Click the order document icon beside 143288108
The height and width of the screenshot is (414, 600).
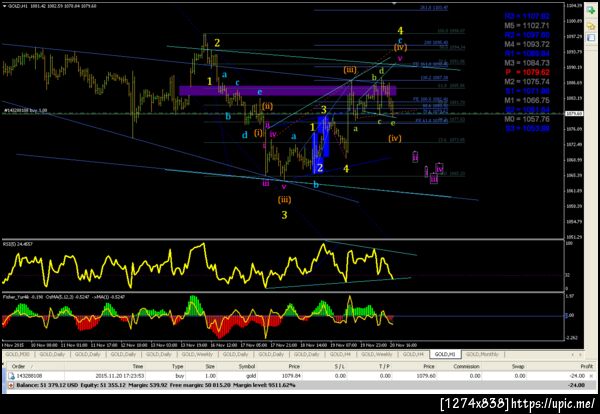(11, 376)
